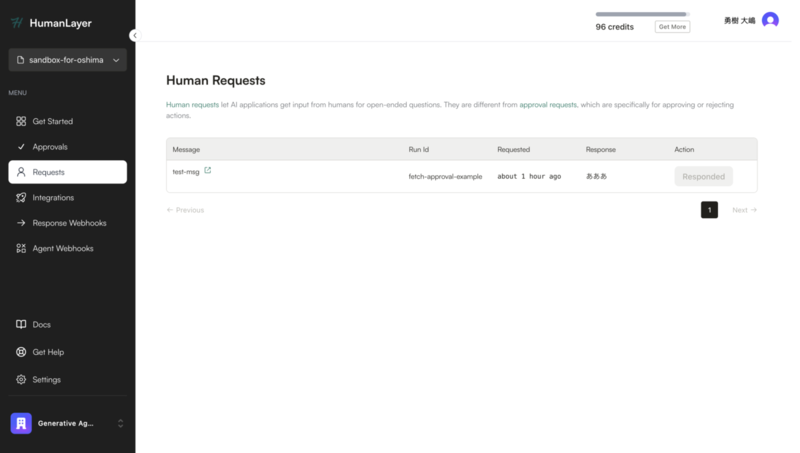Select page 1 in pagination

point(709,210)
